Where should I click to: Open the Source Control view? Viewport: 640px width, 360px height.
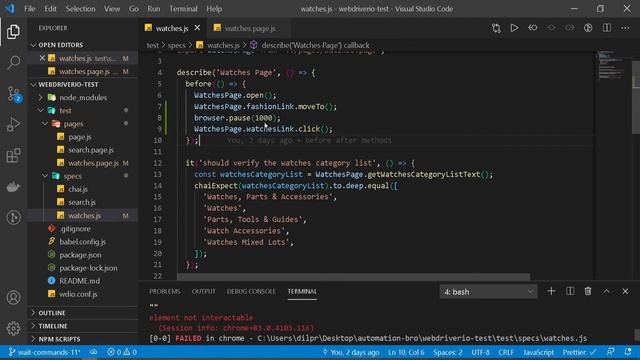click(13, 94)
